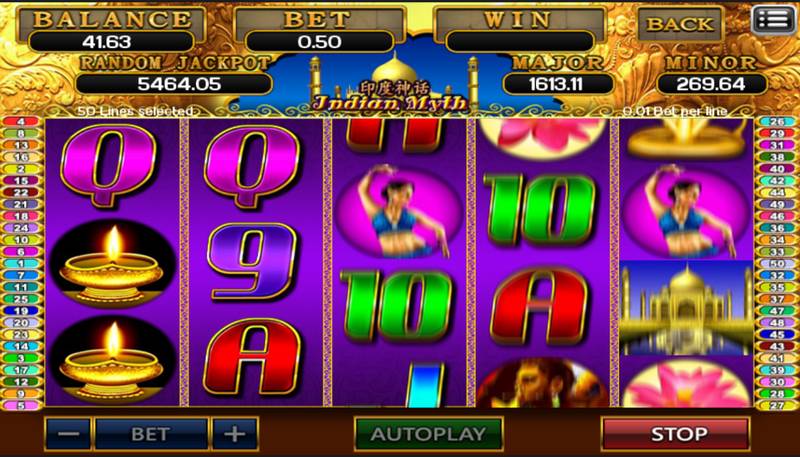Start AUTOPLAY spins
The width and height of the screenshot is (800, 457).
[x=429, y=434]
